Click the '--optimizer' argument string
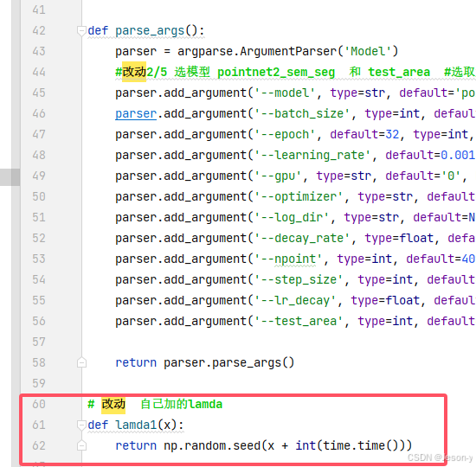This screenshot has width=476, height=467. [x=299, y=196]
